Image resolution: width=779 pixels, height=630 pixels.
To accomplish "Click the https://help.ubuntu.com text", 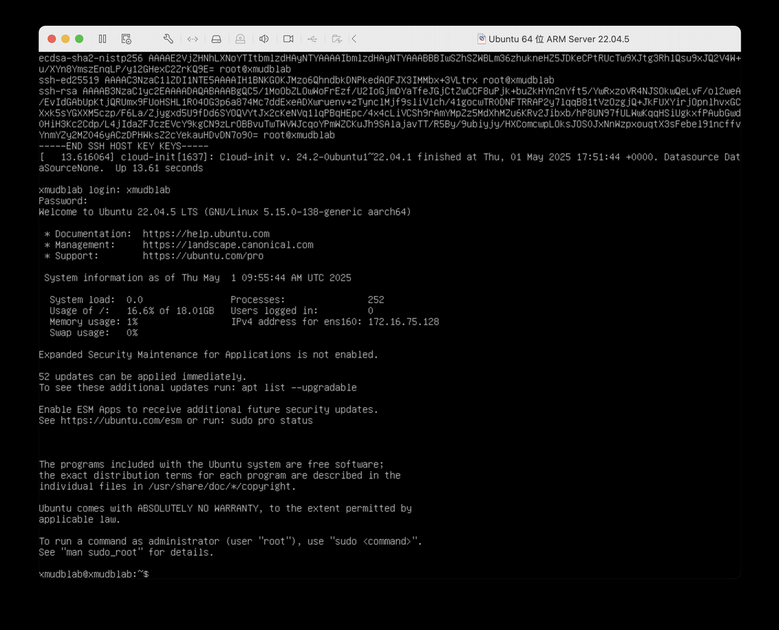I will coord(206,234).
